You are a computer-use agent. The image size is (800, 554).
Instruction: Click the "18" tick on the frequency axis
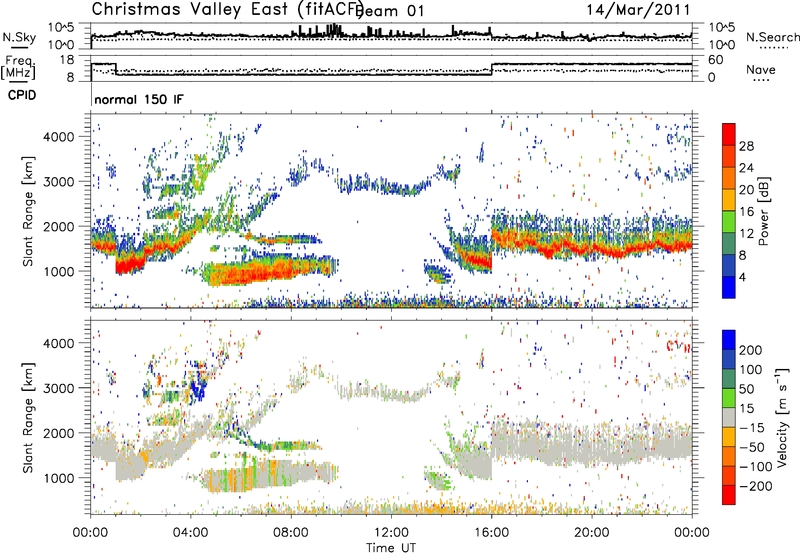(67, 60)
